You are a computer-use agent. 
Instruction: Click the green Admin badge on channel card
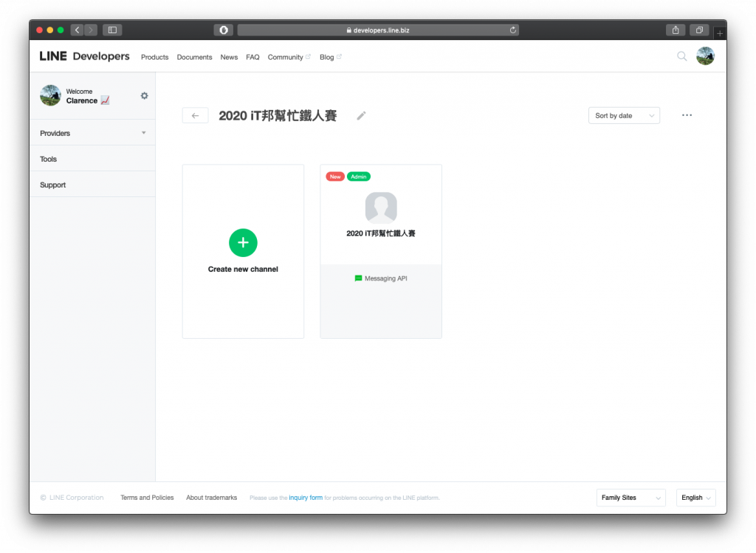(x=359, y=176)
